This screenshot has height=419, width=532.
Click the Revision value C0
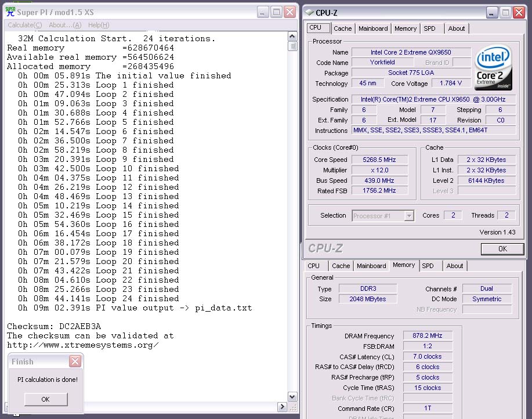[x=501, y=121]
